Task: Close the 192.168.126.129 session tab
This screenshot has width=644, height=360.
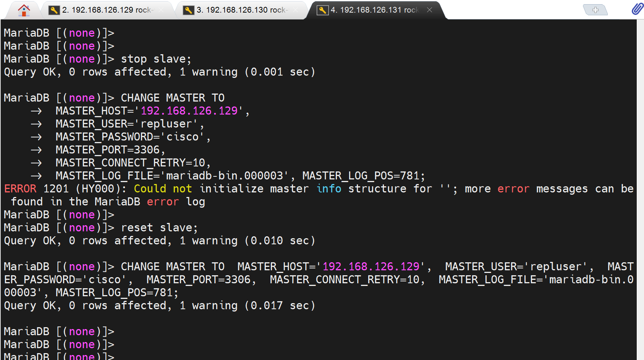Action: coord(161,10)
